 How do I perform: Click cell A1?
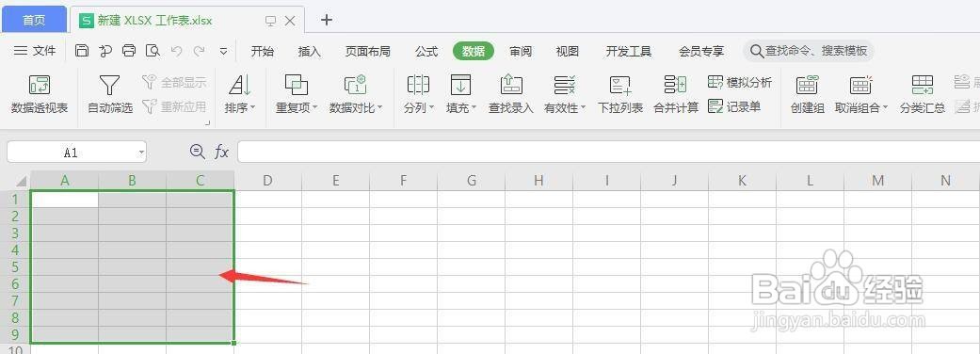(64, 200)
